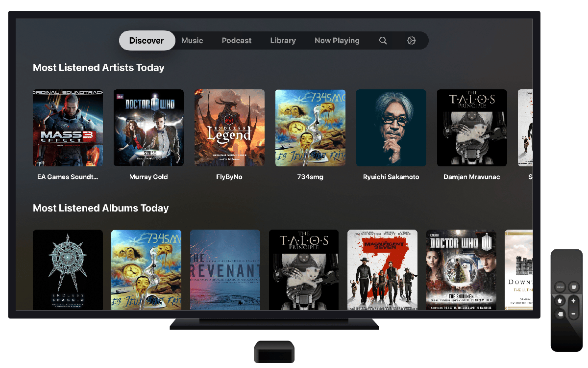Pick the 734smg cover in the Artists row

click(311, 128)
